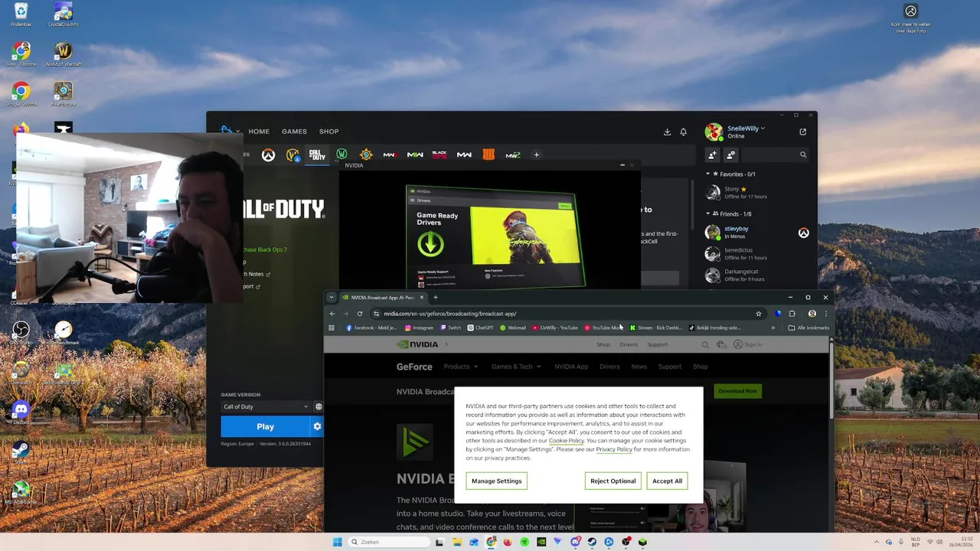Screen dimensions: 980x551
Task: Open Chrome extensions puzzle icon
Action: [x=792, y=313]
